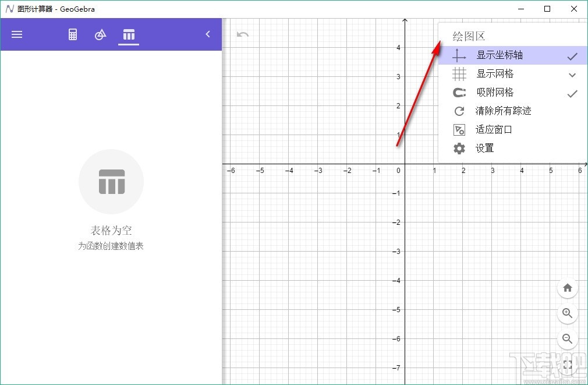Zoom in using the magnifier plus icon
Image resolution: width=588 pixels, height=385 pixels.
point(568,313)
